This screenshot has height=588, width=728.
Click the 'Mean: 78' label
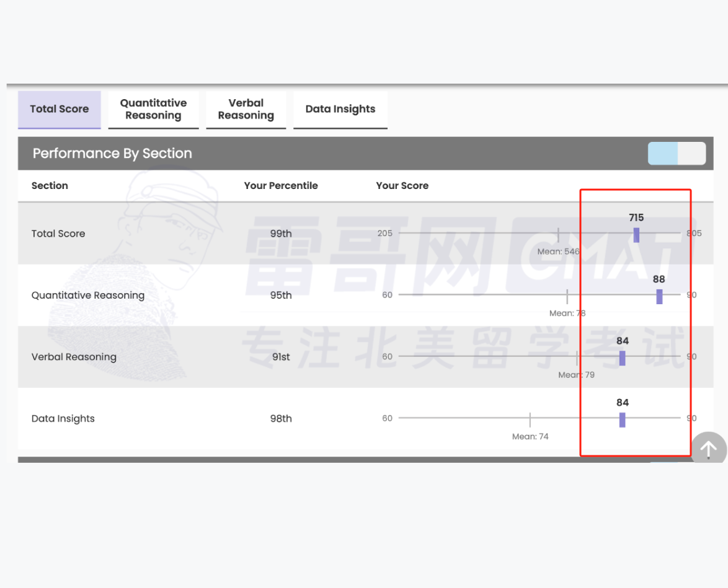click(567, 314)
